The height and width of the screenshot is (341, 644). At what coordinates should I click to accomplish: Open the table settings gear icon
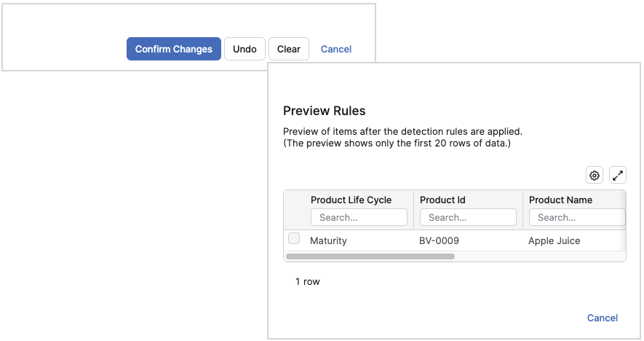[595, 175]
